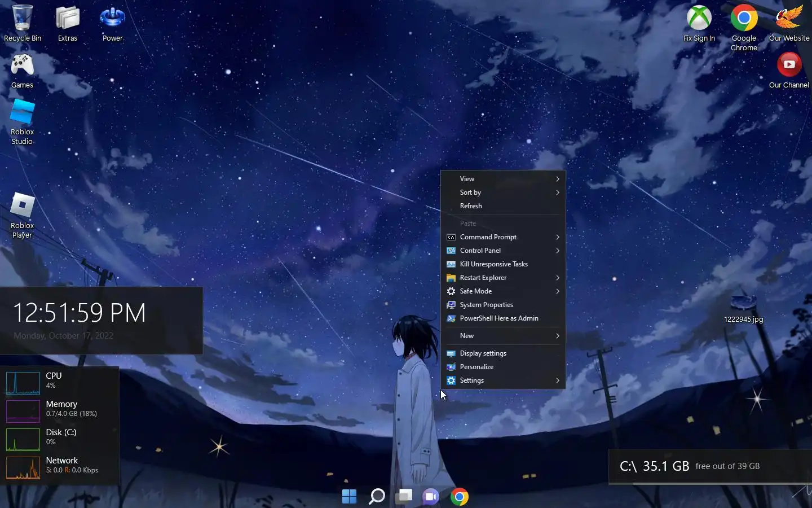812x508 pixels.
Task: Select the Games controller icon
Action: pyautogui.click(x=22, y=65)
